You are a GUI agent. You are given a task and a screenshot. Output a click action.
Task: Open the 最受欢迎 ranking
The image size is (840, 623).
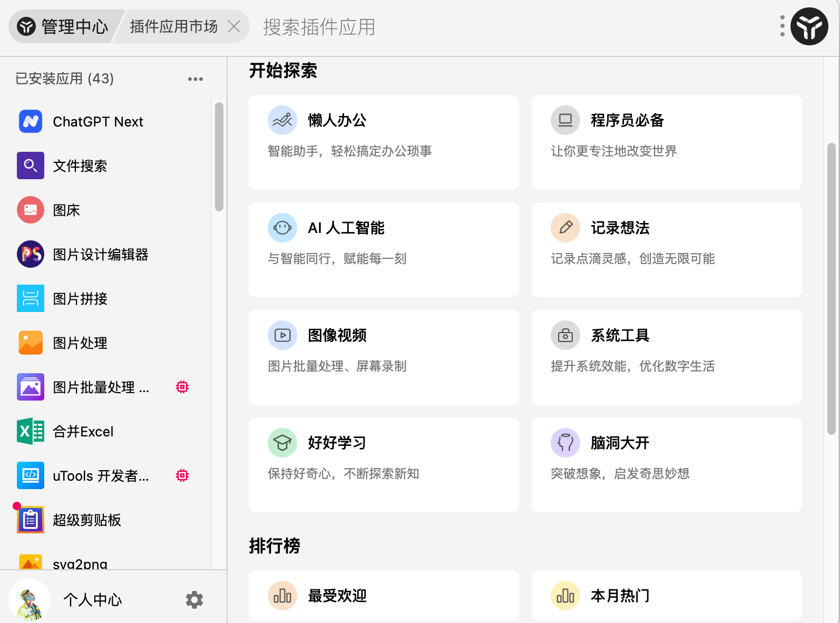pos(384,596)
